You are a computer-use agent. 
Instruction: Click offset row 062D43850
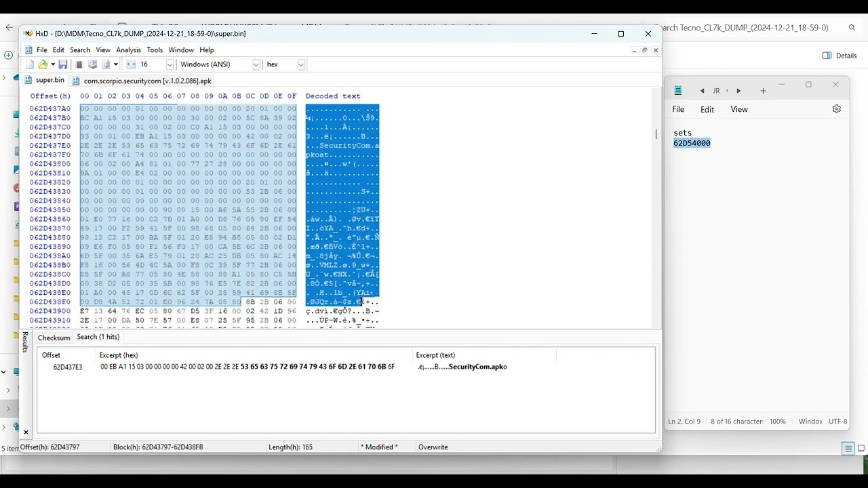50,210
